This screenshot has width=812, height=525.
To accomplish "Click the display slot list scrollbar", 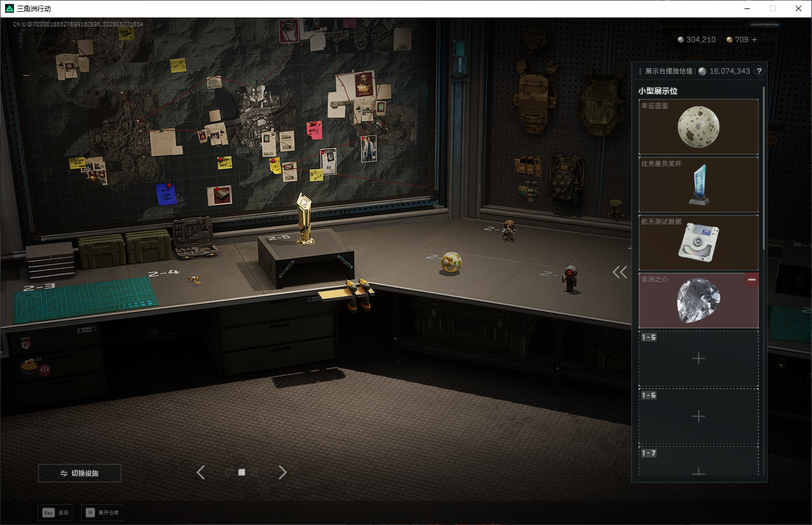I will pyautogui.click(x=764, y=168).
